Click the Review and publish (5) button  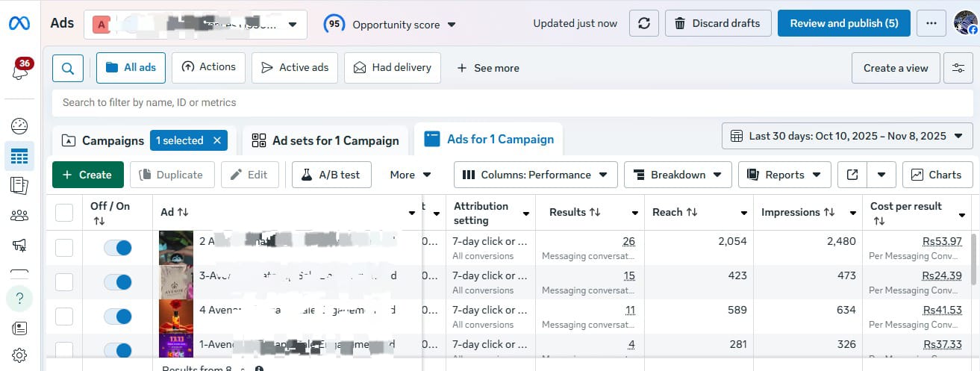click(843, 23)
